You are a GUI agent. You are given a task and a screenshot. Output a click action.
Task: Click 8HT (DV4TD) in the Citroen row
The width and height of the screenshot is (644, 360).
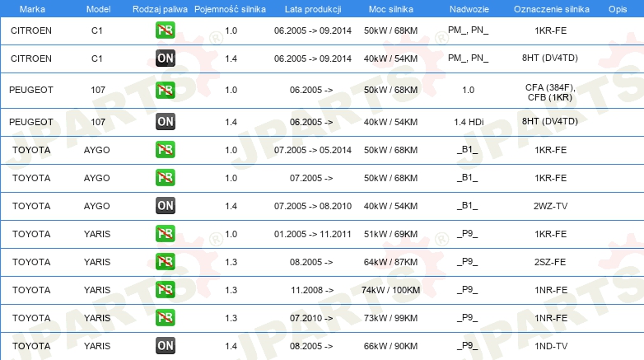(550, 58)
